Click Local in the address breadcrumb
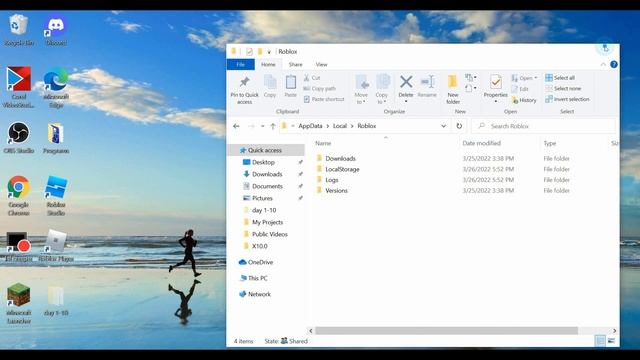 pos(340,126)
